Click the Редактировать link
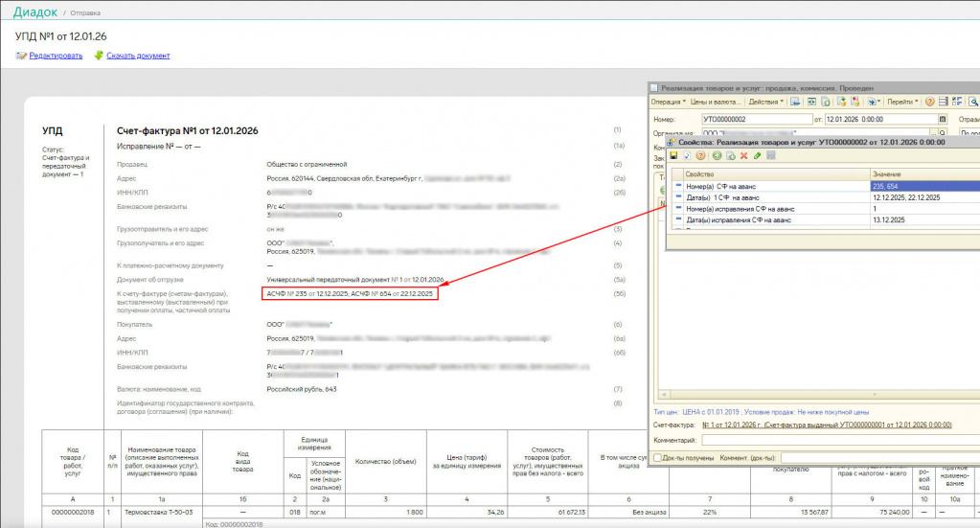This screenshot has width=980, height=528. pos(56,56)
